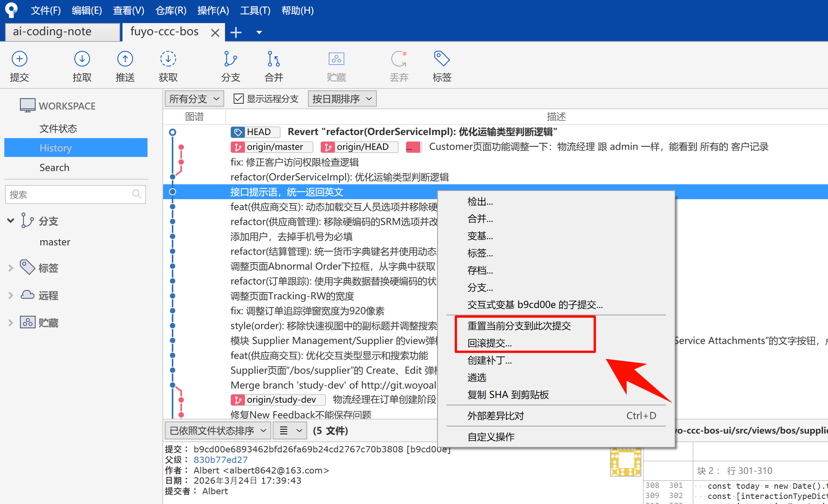Click the 提交 commit toolbar icon
This screenshot has height=504, width=828.
[x=19, y=59]
